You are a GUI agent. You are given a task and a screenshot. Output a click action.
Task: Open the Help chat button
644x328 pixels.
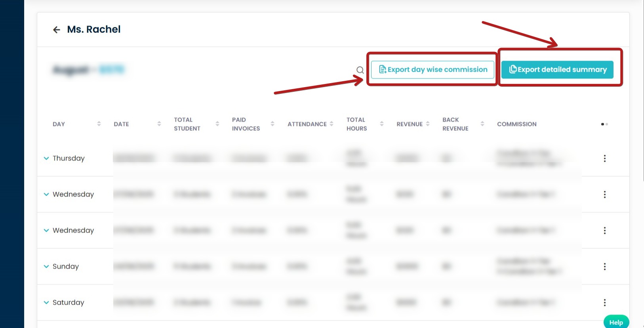pyautogui.click(x=616, y=322)
